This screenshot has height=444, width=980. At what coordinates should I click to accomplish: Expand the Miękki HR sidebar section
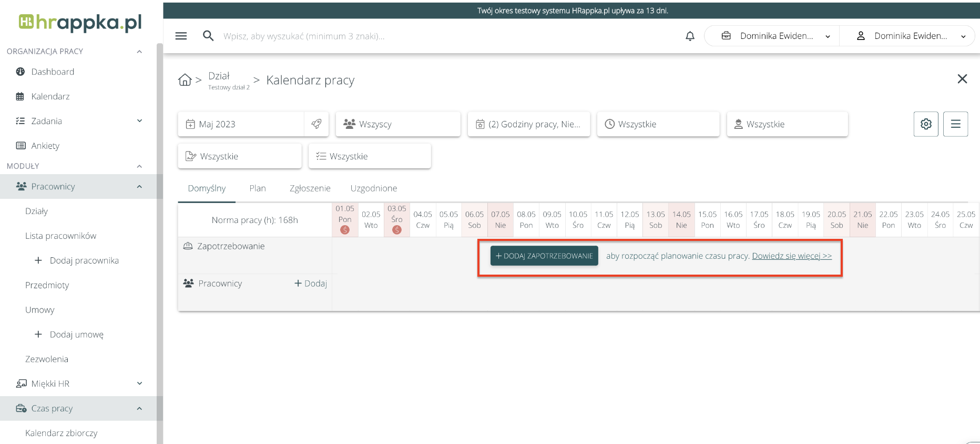(139, 384)
